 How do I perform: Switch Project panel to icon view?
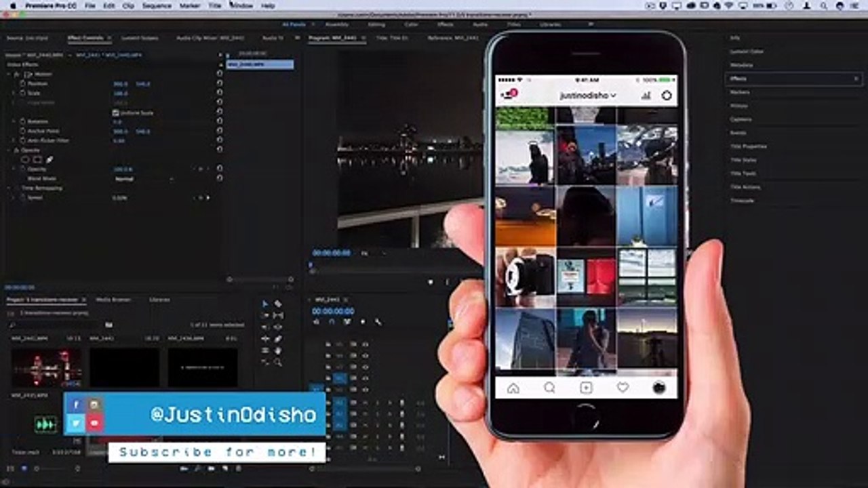[25, 468]
